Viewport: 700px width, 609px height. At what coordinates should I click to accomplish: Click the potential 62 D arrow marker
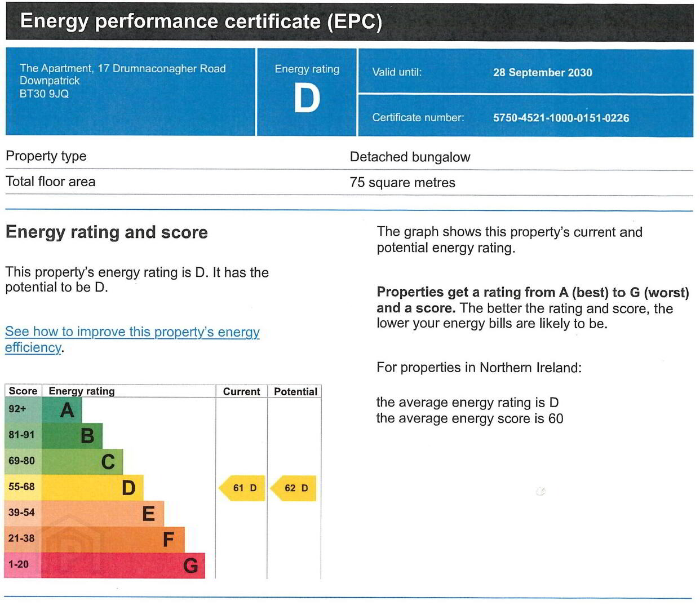pos(293,488)
